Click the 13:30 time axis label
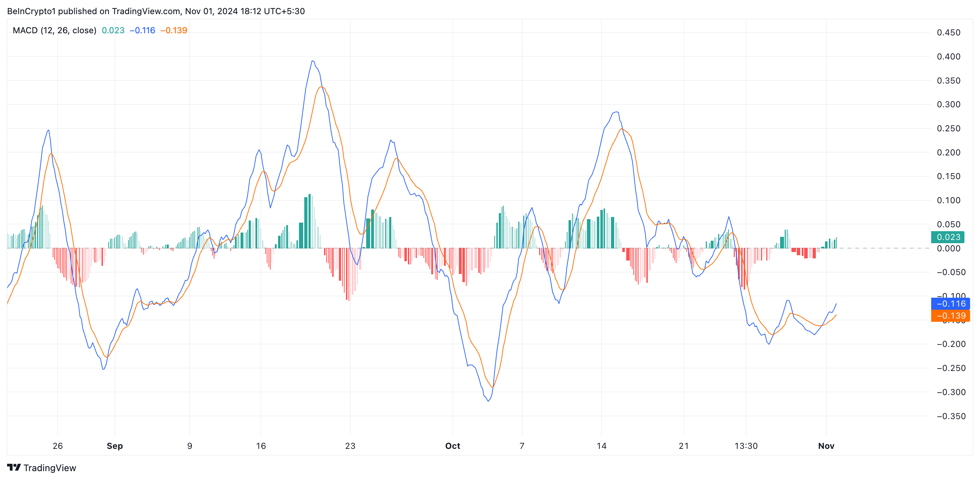Image resolution: width=980 pixels, height=480 pixels. pyautogui.click(x=746, y=446)
